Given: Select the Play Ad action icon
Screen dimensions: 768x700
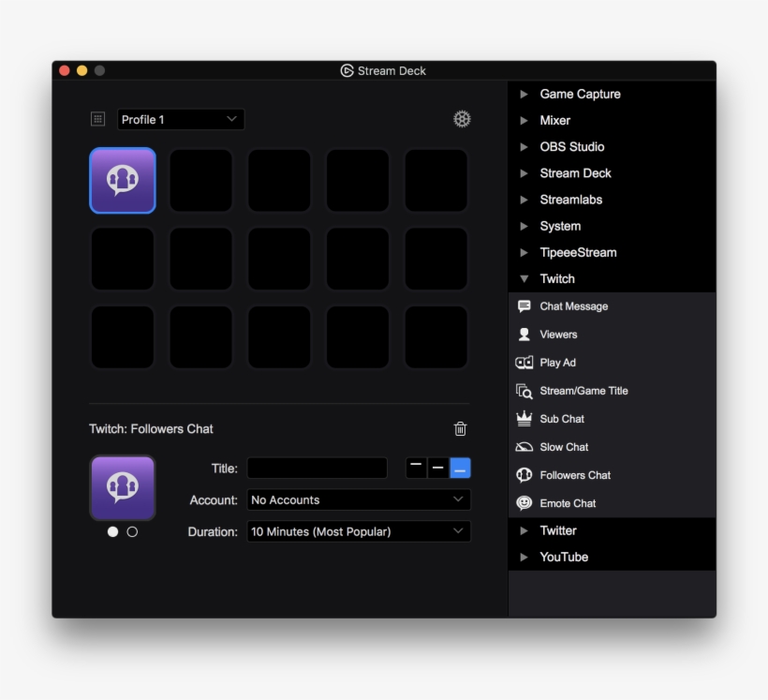Looking at the screenshot, I should tap(523, 362).
